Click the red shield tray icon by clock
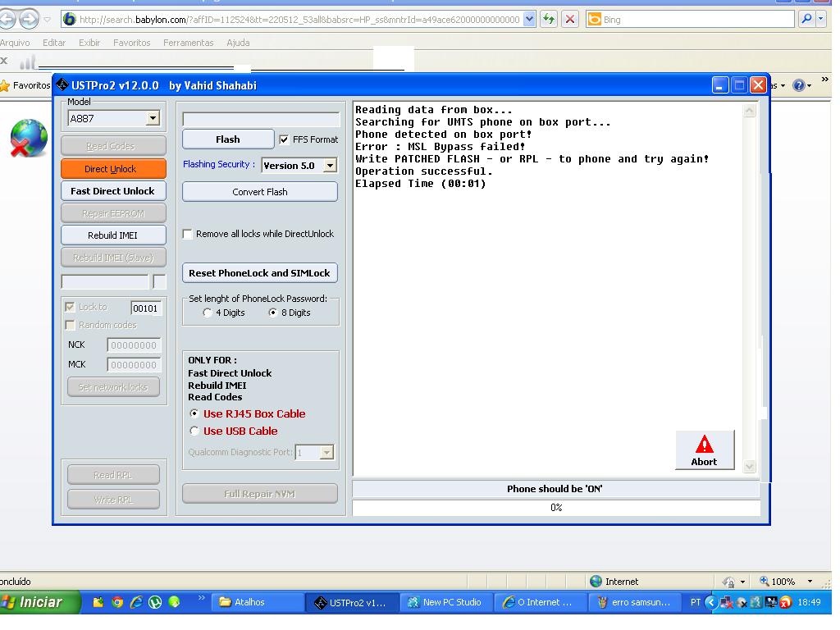Image resolution: width=840 pixels, height=630 pixels. [x=785, y=603]
